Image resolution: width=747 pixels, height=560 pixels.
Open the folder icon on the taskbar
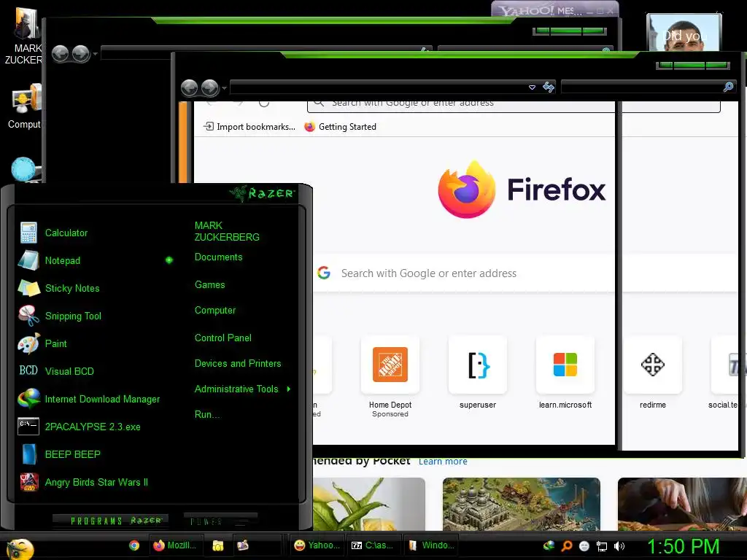click(x=217, y=545)
